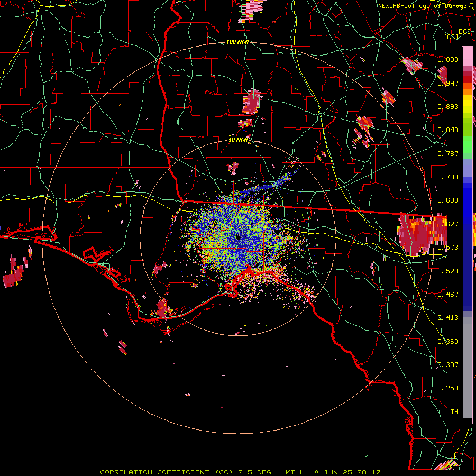Click the 100 NMI range ring label
The width and height of the screenshot is (476, 476).
[237, 42]
